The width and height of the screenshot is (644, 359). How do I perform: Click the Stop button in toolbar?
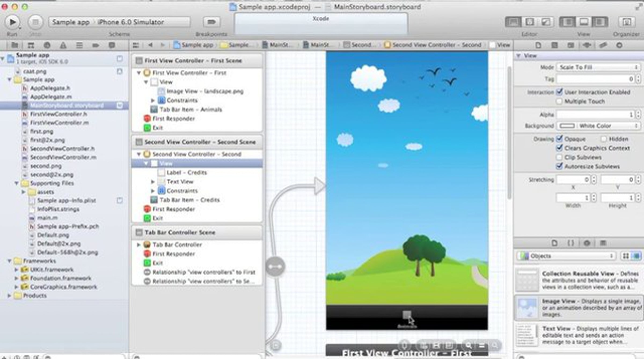[x=35, y=22]
